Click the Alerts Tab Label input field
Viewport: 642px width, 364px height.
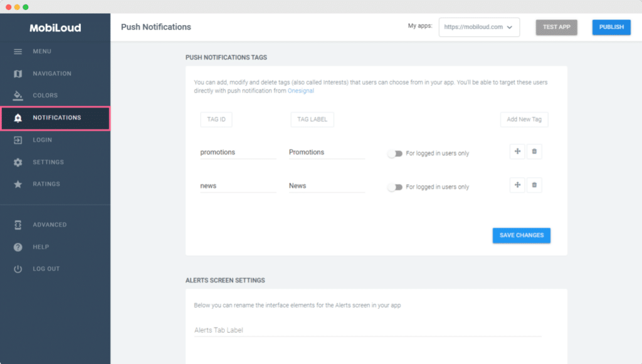click(x=367, y=330)
